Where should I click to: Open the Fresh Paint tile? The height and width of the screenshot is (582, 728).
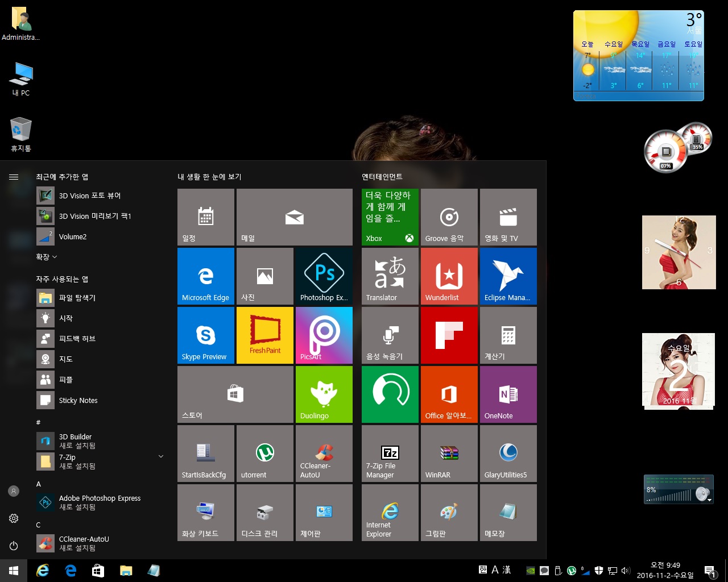(x=265, y=335)
